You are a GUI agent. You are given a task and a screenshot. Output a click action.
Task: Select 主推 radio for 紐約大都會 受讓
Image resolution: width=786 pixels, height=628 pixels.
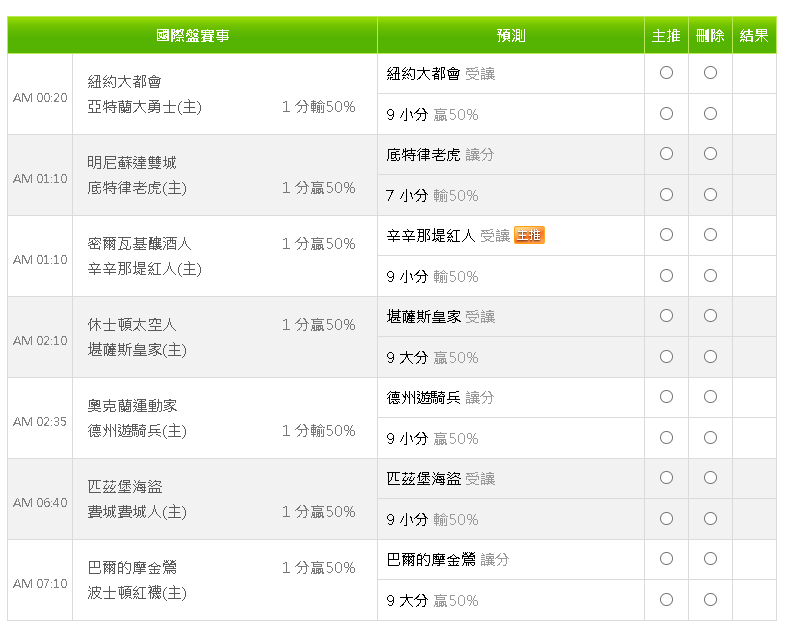[666, 73]
